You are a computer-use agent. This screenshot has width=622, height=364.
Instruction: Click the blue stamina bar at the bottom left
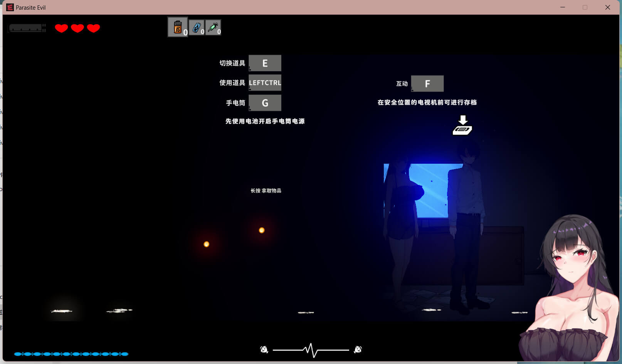pyautogui.click(x=71, y=354)
